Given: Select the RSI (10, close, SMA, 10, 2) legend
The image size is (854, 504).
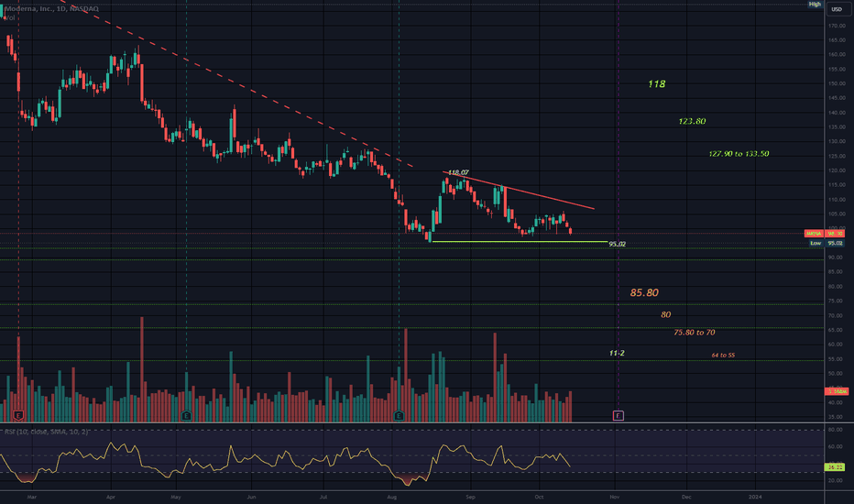Looking at the screenshot, I should pos(46,432).
